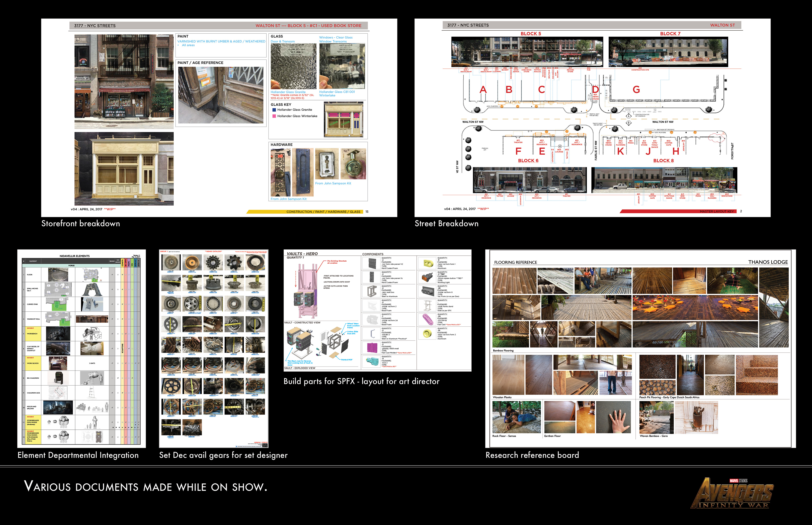Click the red letter A block marker
The width and height of the screenshot is (812, 525).
point(483,90)
